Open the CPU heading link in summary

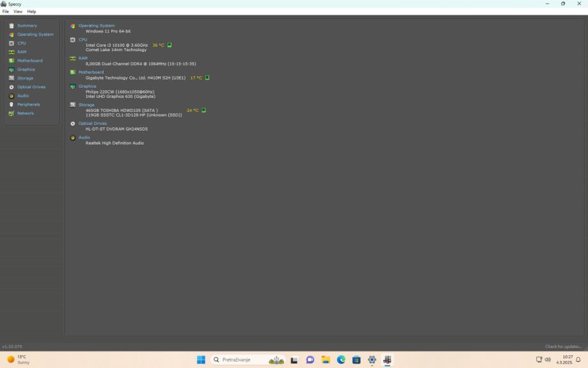(83, 40)
